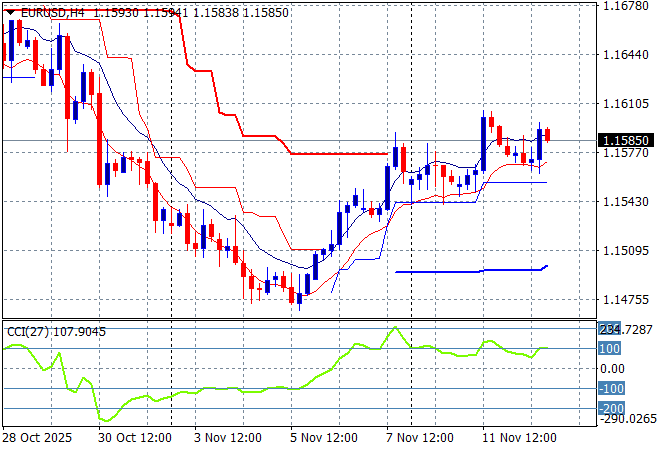The image size is (660, 450).
Task: Click the 1.15095 price axis label
Action: pos(626,250)
